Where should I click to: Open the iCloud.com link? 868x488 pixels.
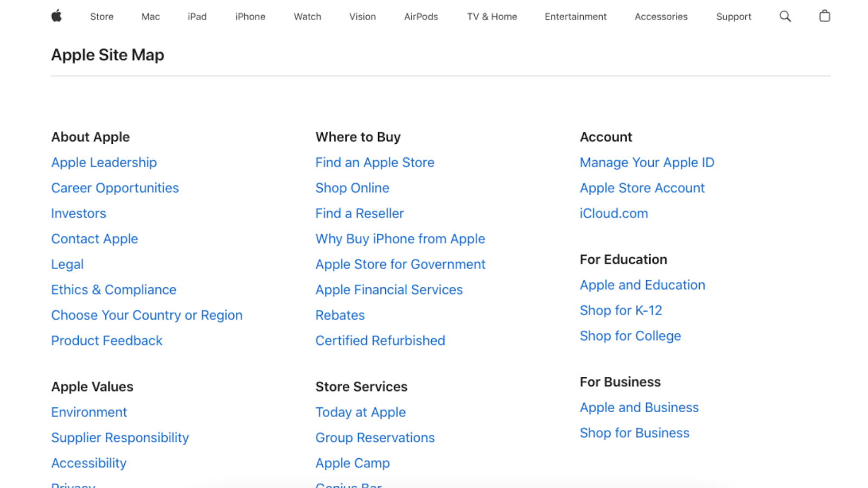tap(614, 214)
